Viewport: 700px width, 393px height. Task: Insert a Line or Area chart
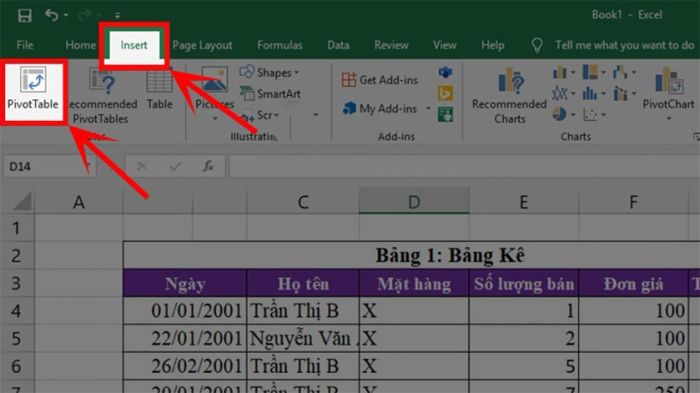[564, 94]
